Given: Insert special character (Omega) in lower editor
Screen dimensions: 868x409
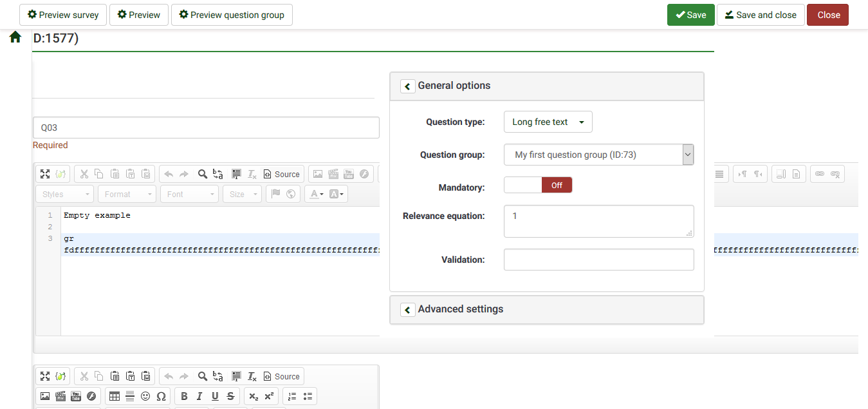Looking at the screenshot, I should pyautogui.click(x=161, y=396).
